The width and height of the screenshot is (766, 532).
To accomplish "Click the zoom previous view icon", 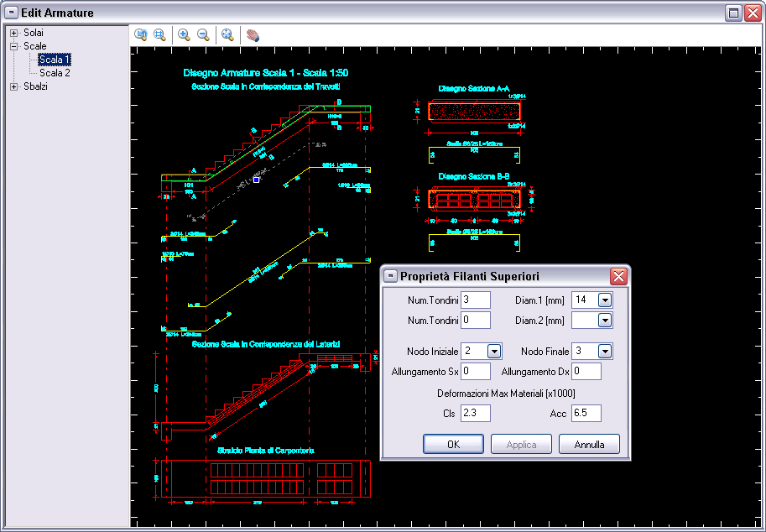I will click(x=141, y=34).
